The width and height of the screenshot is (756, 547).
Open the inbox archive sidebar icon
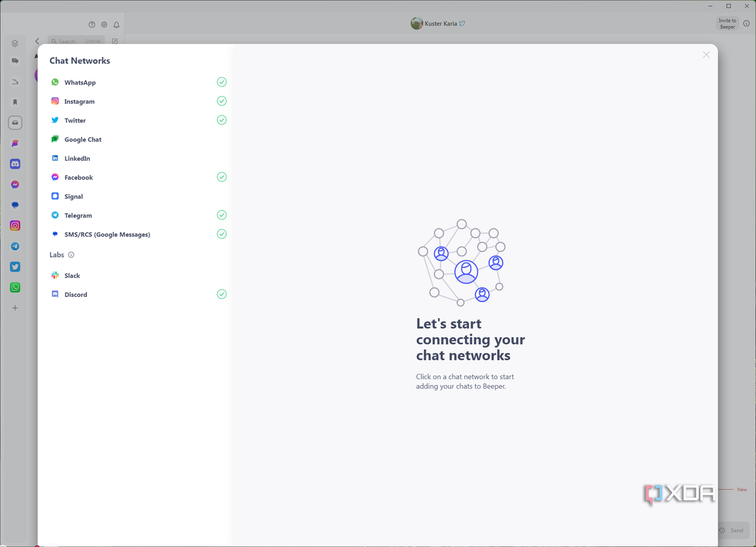15,123
